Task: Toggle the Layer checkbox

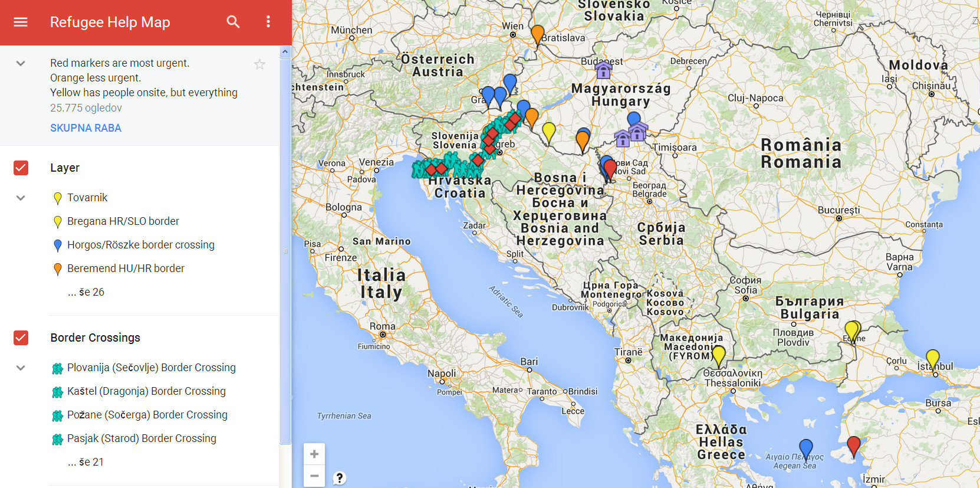Action: pos(21,168)
